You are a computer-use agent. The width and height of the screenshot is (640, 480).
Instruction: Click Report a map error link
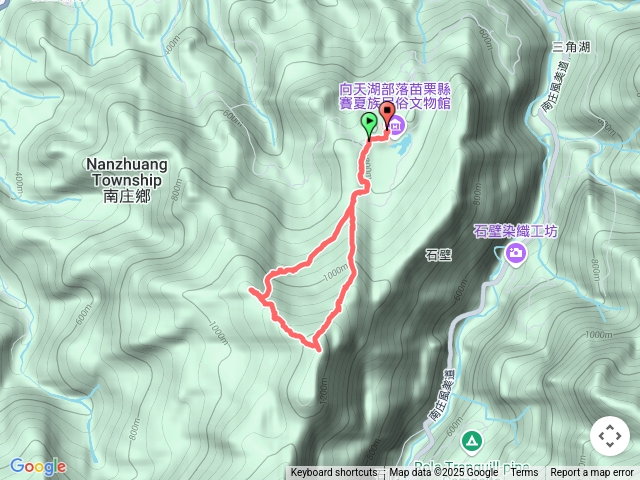tap(592, 473)
